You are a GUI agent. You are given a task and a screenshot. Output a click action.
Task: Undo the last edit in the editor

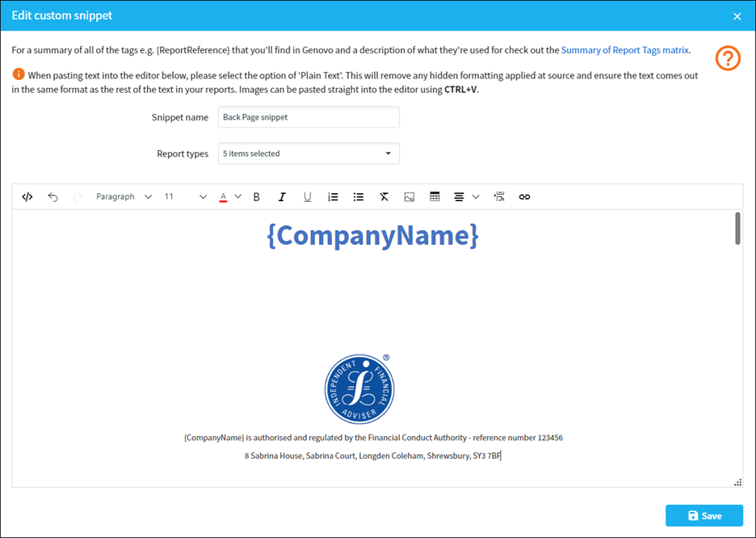[x=52, y=196]
